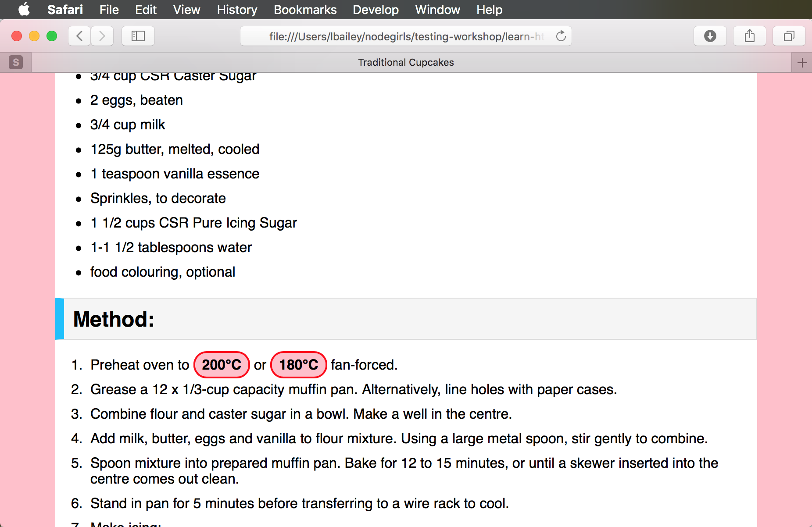Open the File menu
Image resolution: width=812 pixels, height=527 pixels.
(109, 9)
